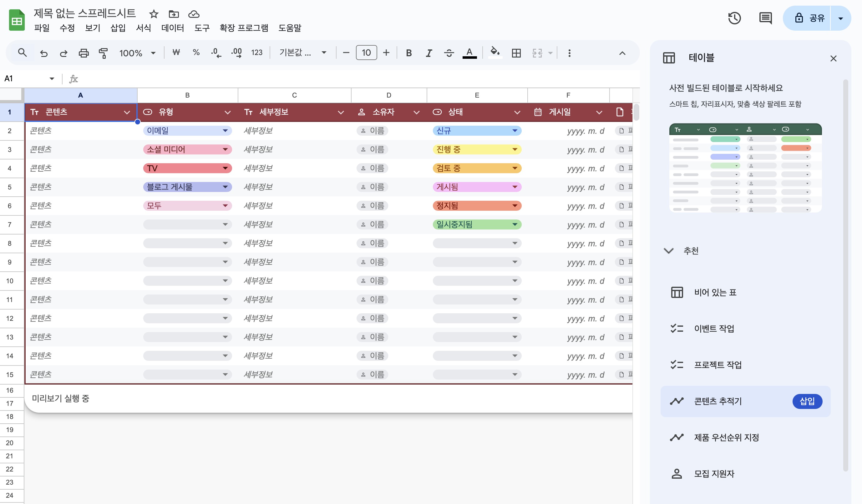Click the font size input field
This screenshot has height=504, width=862.
366,53
